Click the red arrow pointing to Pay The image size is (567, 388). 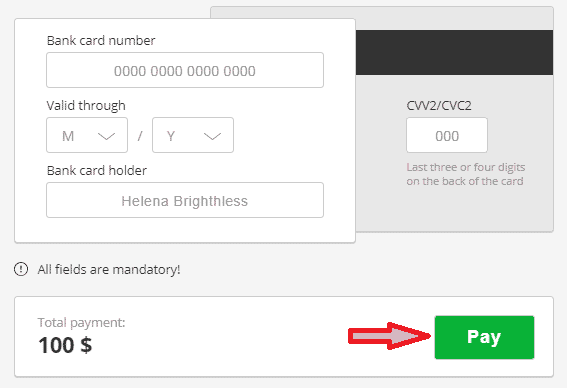[x=389, y=336]
